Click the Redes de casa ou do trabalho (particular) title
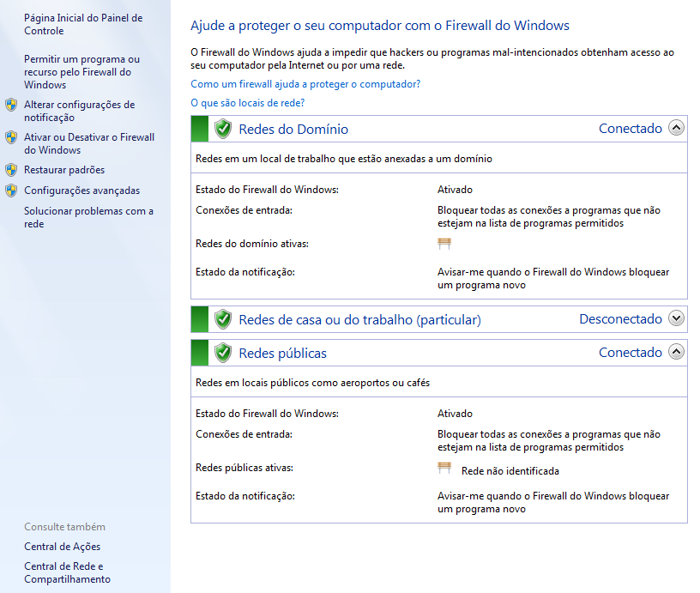 359,320
